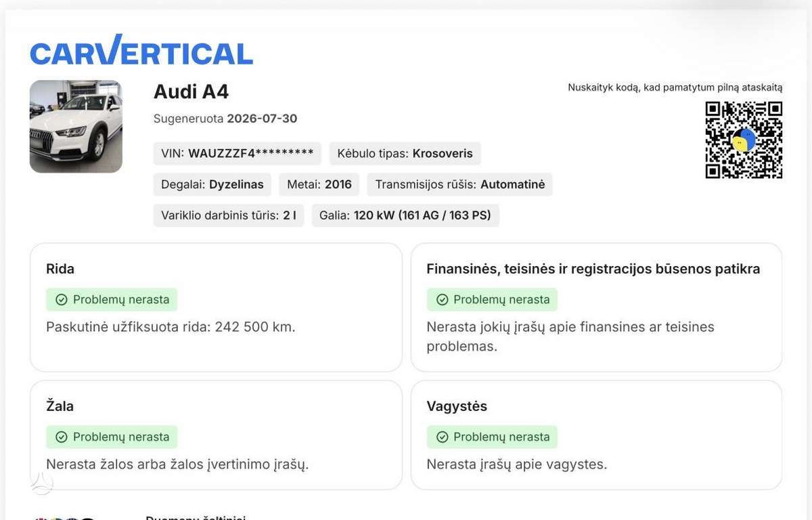Image resolution: width=812 pixels, height=520 pixels.
Task: Click the QR code for full report
Action: click(x=744, y=140)
